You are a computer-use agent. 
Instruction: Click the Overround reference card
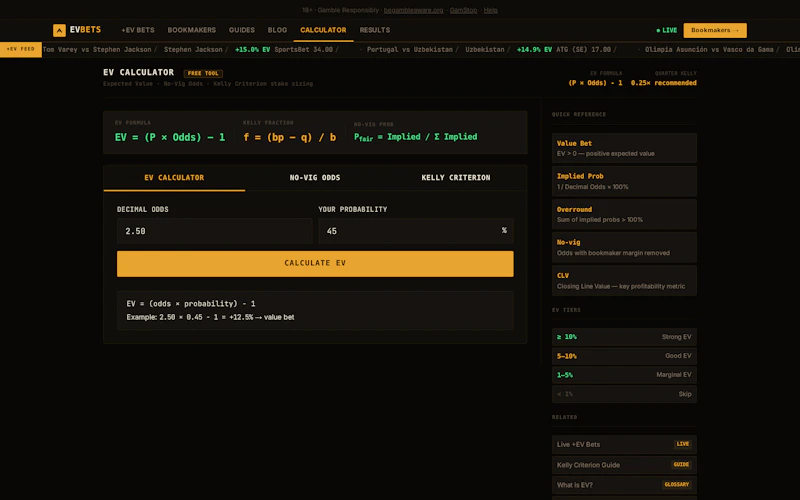624,214
